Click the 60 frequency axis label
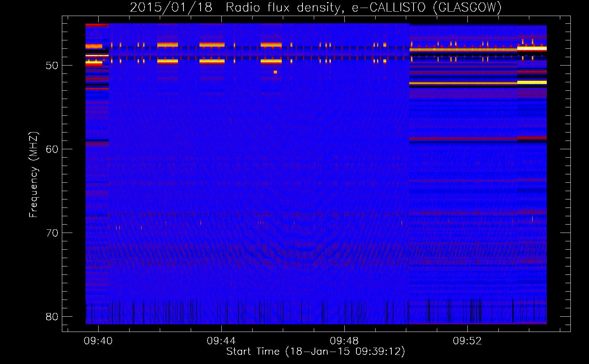Viewport: 589px width, 364px height. coord(52,149)
